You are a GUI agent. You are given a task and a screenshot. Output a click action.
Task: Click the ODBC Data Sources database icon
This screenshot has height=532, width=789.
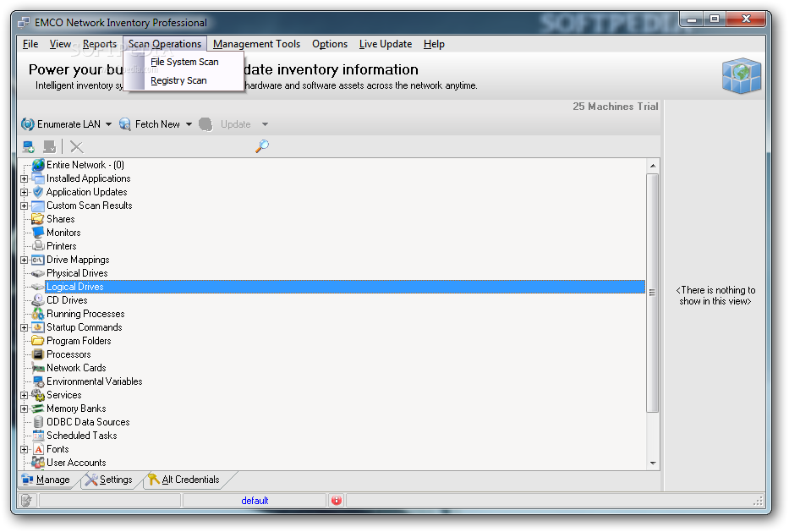(38, 422)
